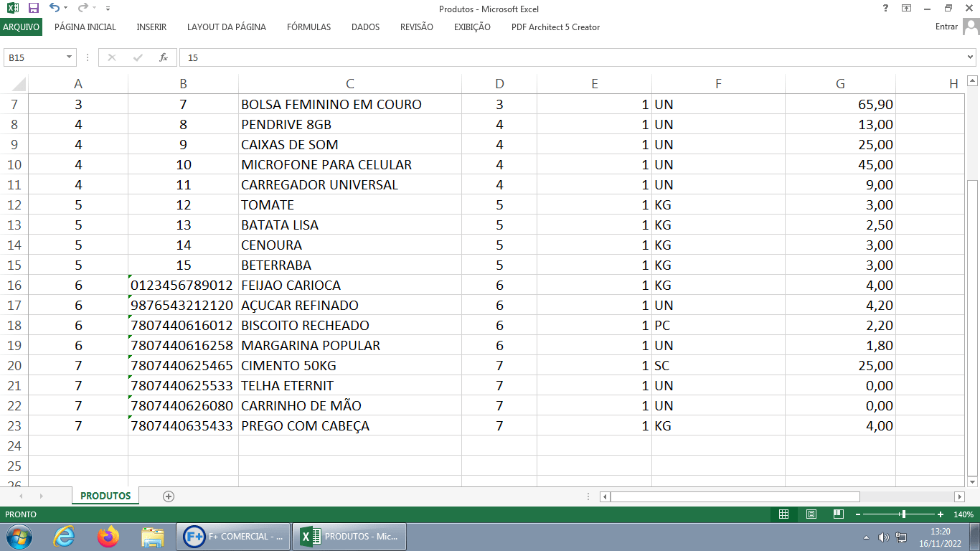The image size is (980, 551).
Task: Open FÓRMULAS ribbon tab
Action: pyautogui.click(x=309, y=27)
